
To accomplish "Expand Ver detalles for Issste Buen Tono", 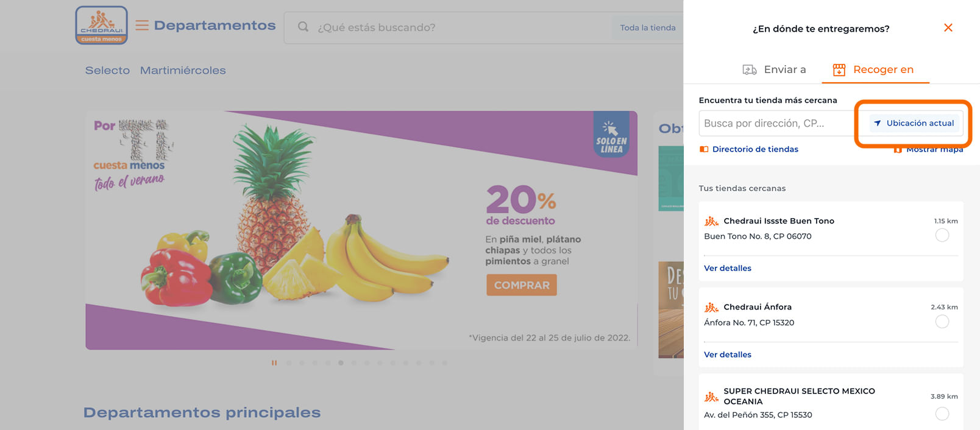I will [728, 268].
